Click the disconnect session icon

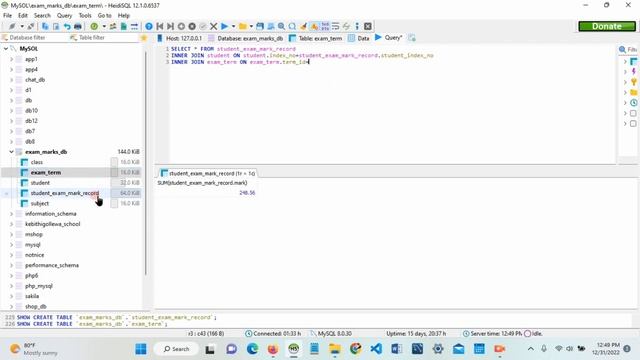pos(31,26)
